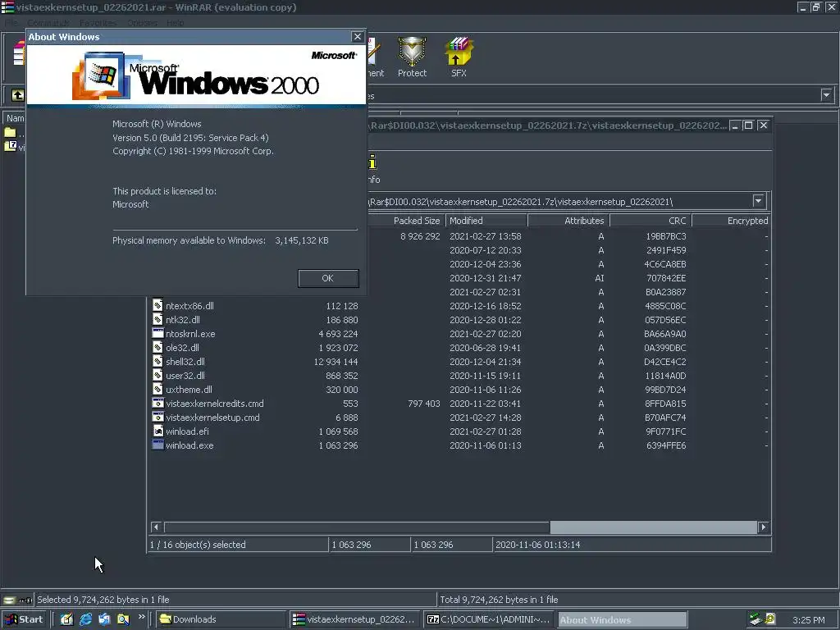
Task: Open the Options menu in WinRAR
Action: coord(142,23)
